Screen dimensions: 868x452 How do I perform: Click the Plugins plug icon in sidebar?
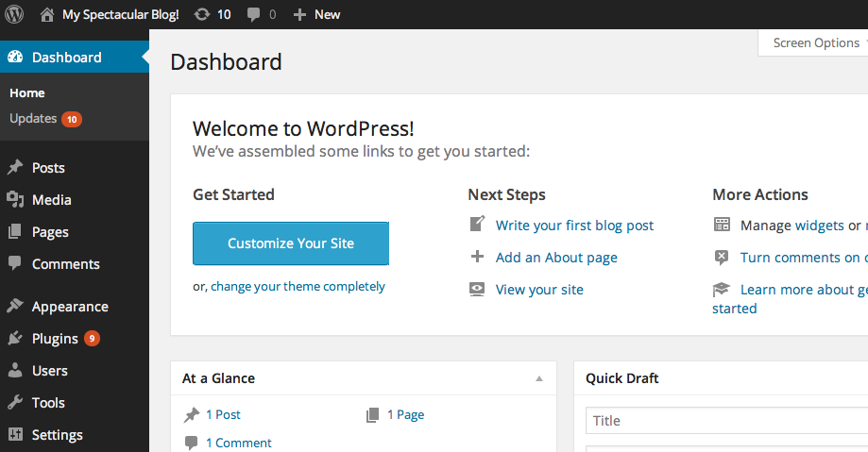(x=15, y=339)
